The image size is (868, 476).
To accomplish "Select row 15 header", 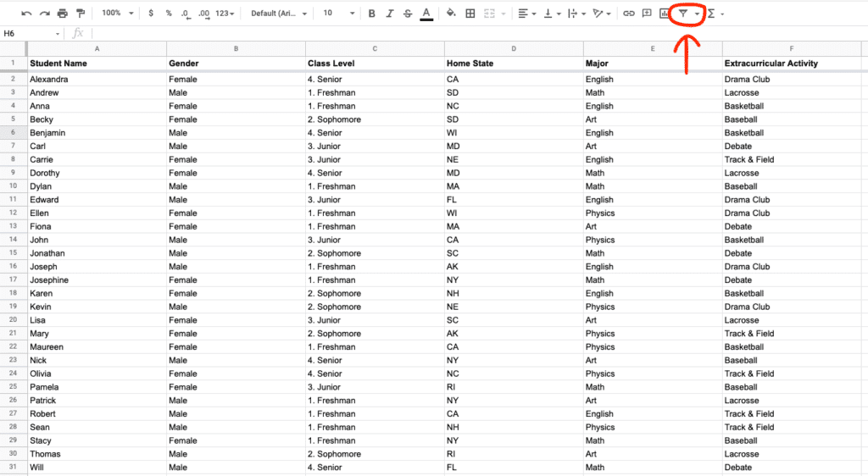I will tap(14, 253).
